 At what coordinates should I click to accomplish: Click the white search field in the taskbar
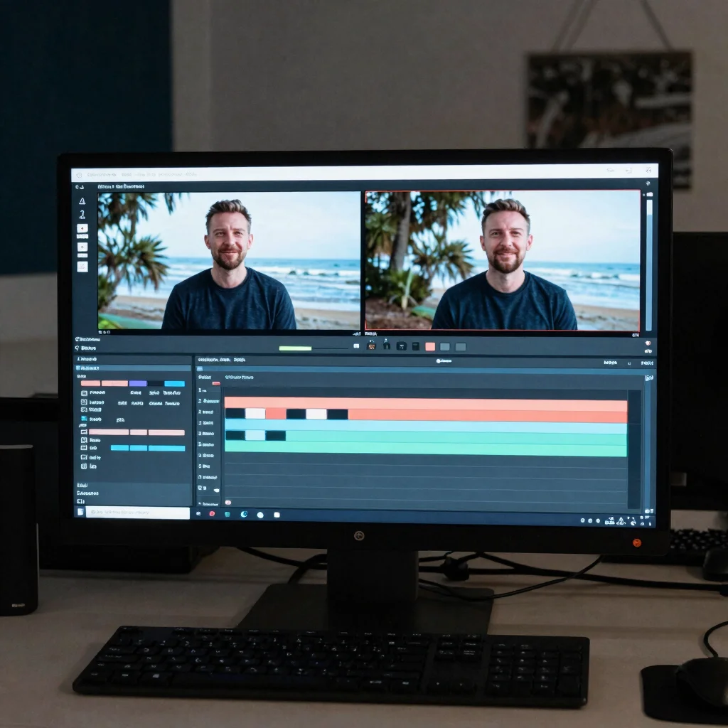138,512
